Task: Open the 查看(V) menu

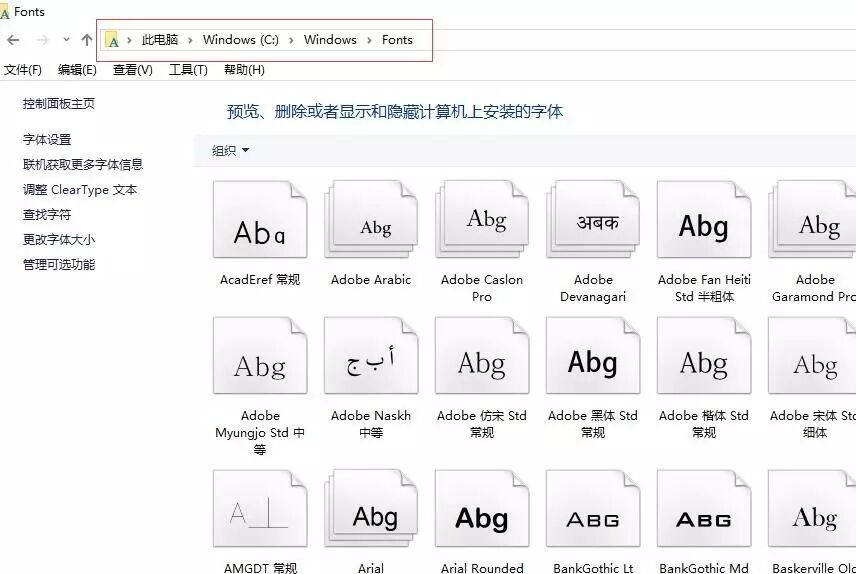Action: tap(133, 70)
